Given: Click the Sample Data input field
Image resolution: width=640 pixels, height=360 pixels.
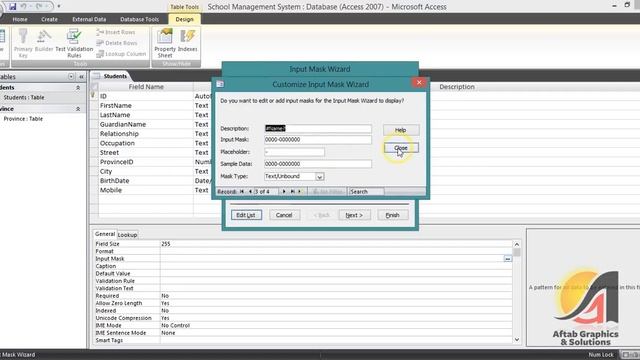Looking at the screenshot, I should pyautogui.click(x=318, y=164).
